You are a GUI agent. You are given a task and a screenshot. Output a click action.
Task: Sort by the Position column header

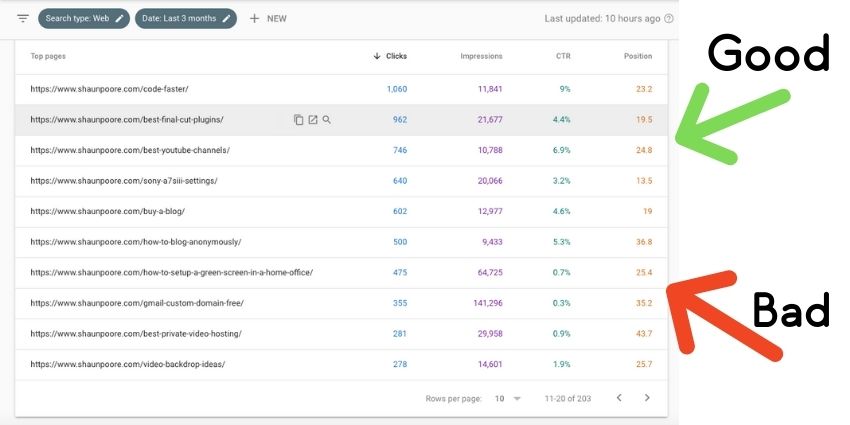tap(638, 56)
